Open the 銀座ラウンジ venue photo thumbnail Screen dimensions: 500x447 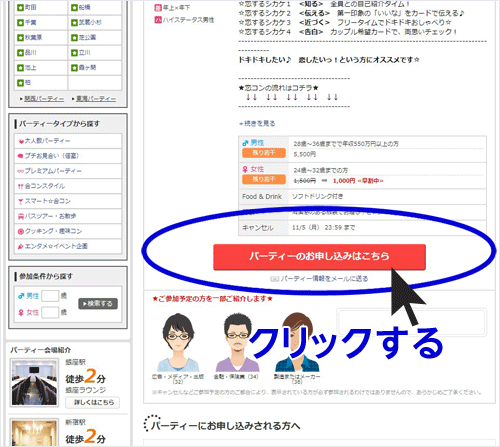(34, 383)
